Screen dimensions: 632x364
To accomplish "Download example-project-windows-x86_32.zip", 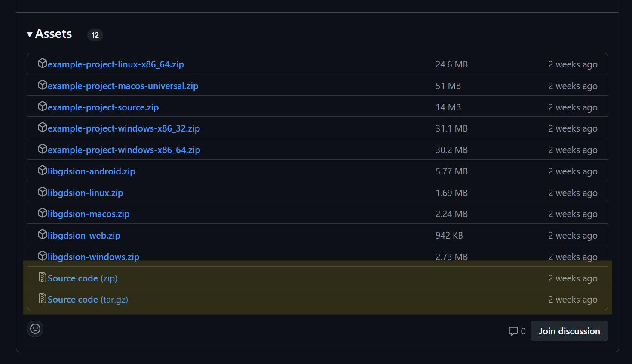I will pos(124,128).
